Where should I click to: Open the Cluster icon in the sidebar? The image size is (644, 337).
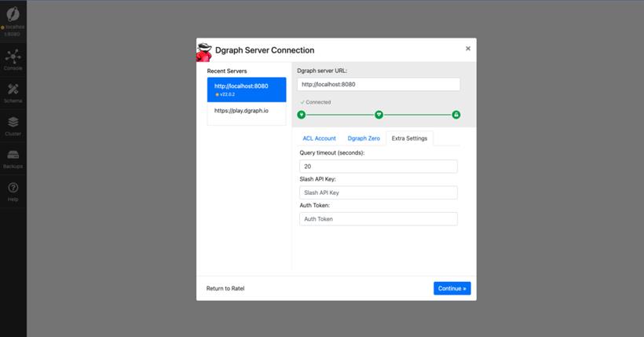point(13,122)
